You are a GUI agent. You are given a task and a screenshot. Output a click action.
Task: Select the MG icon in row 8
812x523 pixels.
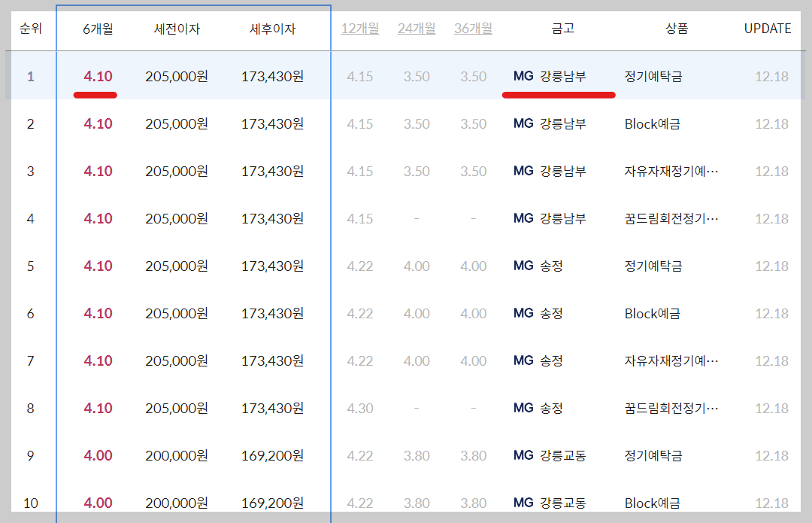pos(524,407)
